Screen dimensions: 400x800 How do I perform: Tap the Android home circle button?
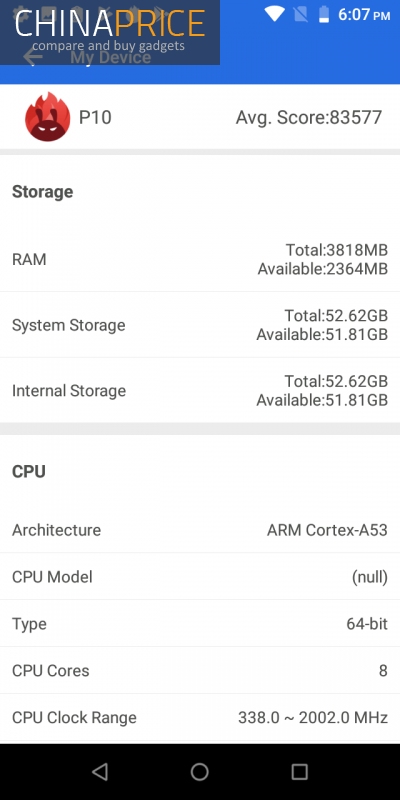click(x=199, y=772)
